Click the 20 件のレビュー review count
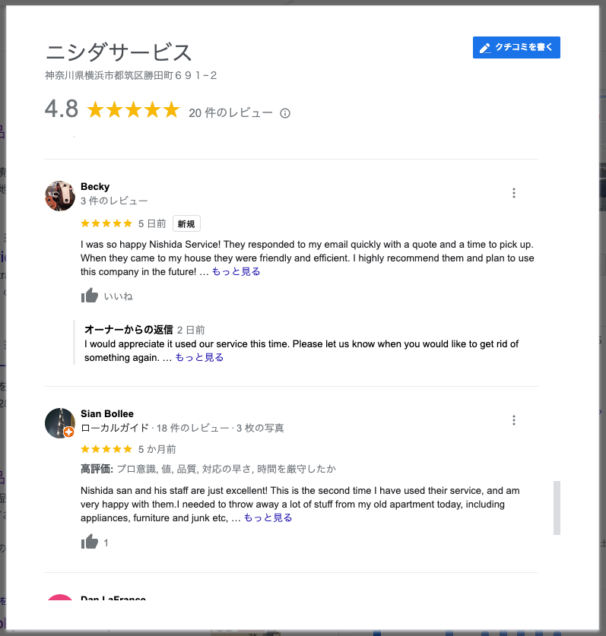Image resolution: width=606 pixels, height=636 pixels. click(x=230, y=113)
